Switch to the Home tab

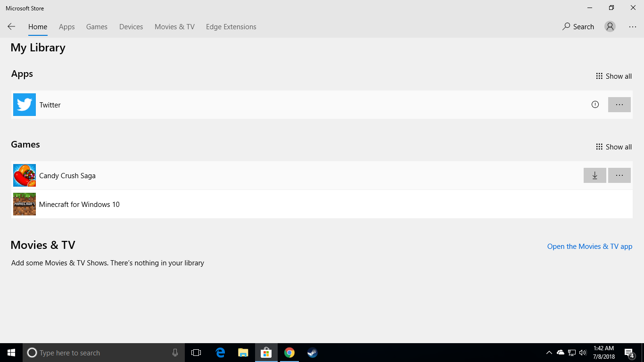tap(38, 27)
